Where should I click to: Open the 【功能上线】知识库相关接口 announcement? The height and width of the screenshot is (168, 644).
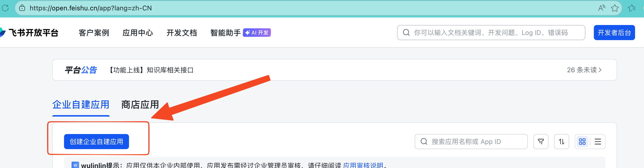pos(150,70)
